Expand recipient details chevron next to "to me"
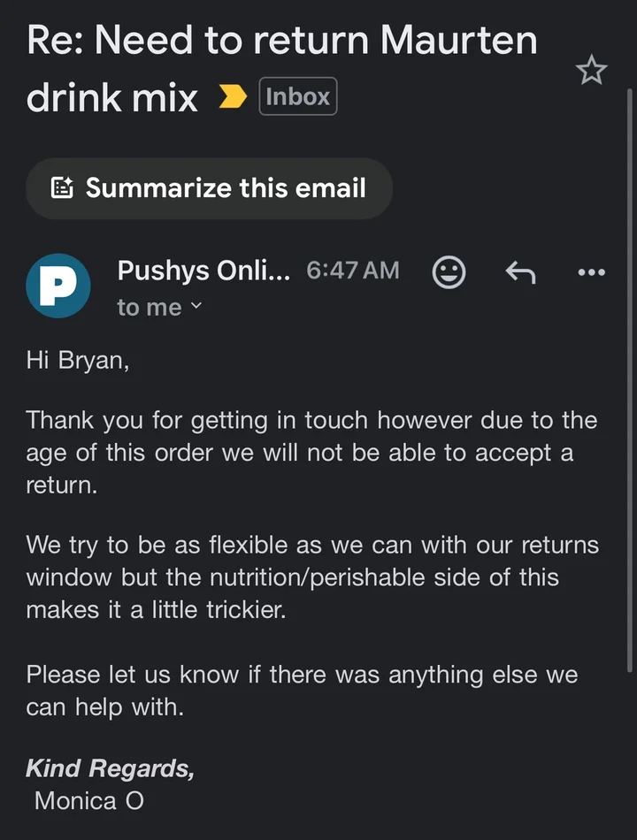This screenshot has width=637, height=840. [196, 307]
